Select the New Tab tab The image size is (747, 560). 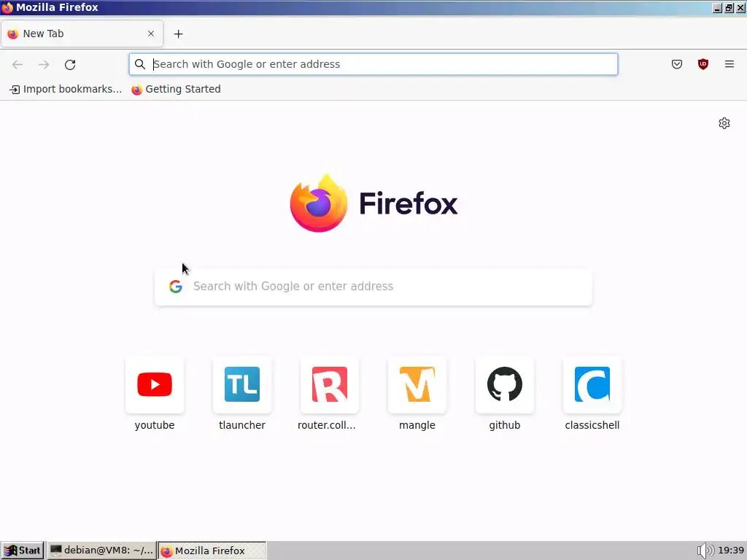(x=82, y=34)
